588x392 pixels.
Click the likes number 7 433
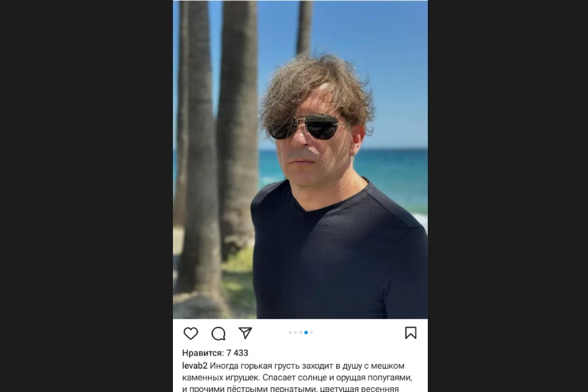point(237,353)
